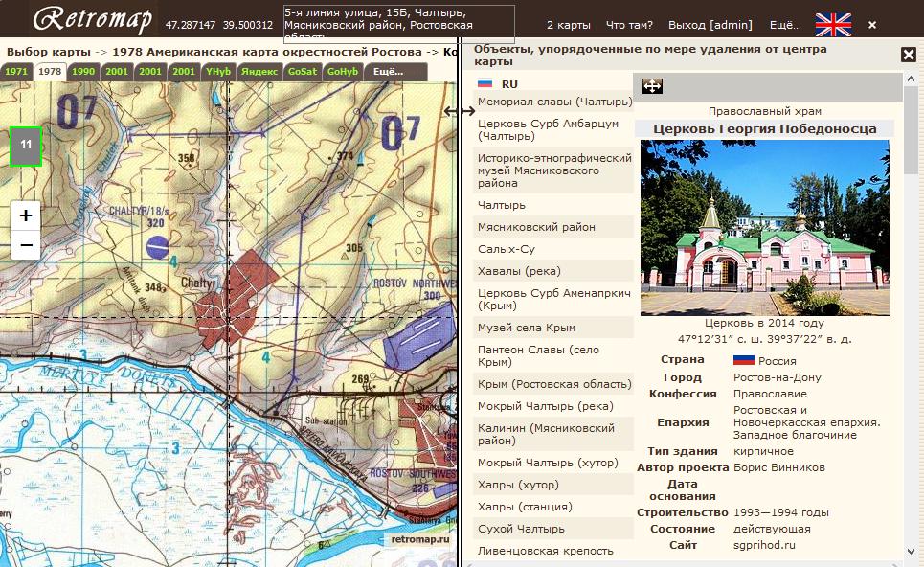The width and height of the screenshot is (924, 567).
Task: Click Выход [admin] to log out
Action: (710, 25)
